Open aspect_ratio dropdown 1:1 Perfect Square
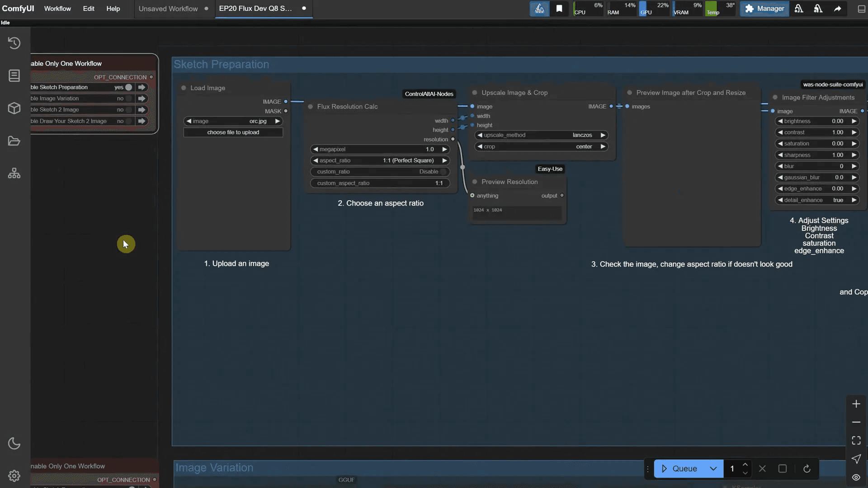This screenshot has width=868, height=488. pos(380,160)
